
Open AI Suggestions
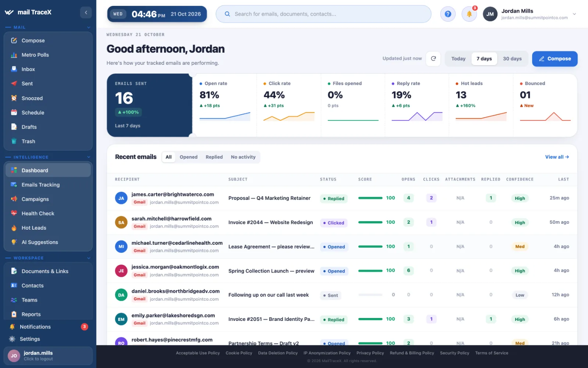tap(48, 242)
